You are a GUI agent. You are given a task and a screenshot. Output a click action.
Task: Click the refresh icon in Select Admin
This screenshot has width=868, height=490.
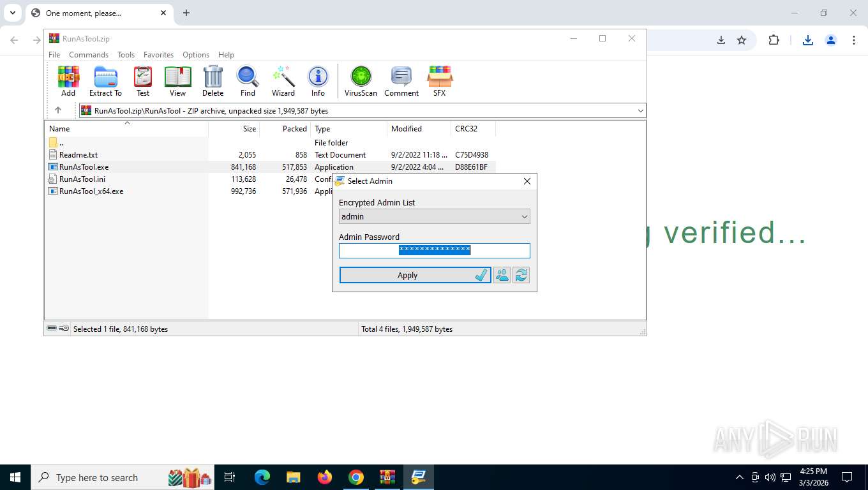point(521,275)
